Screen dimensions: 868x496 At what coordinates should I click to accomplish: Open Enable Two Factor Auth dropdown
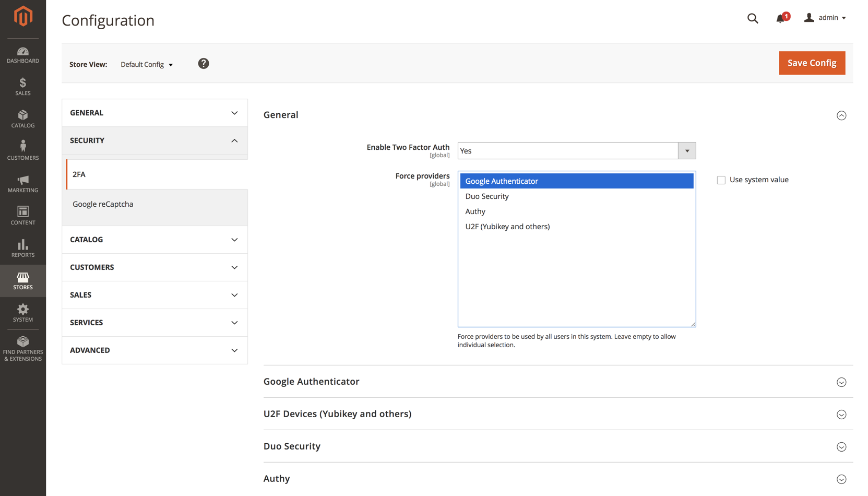pos(577,151)
